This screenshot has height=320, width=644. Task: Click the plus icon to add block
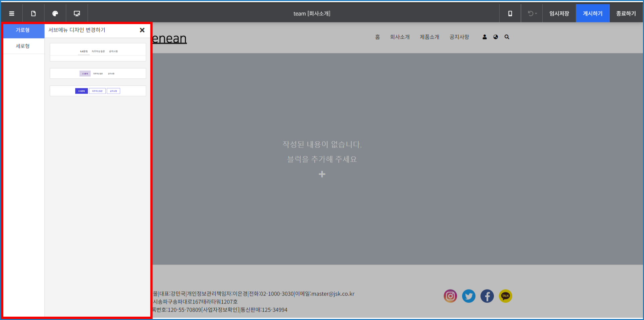322,174
